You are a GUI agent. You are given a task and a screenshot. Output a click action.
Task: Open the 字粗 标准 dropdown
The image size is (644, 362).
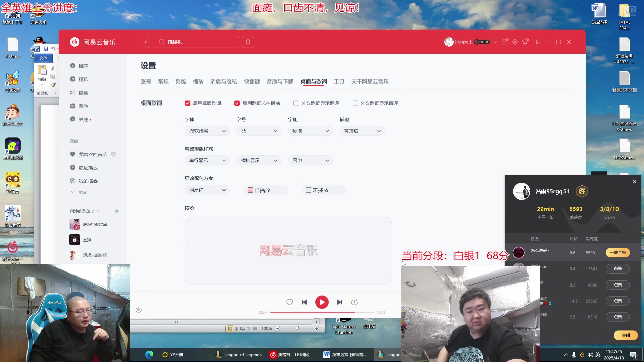coord(310,131)
